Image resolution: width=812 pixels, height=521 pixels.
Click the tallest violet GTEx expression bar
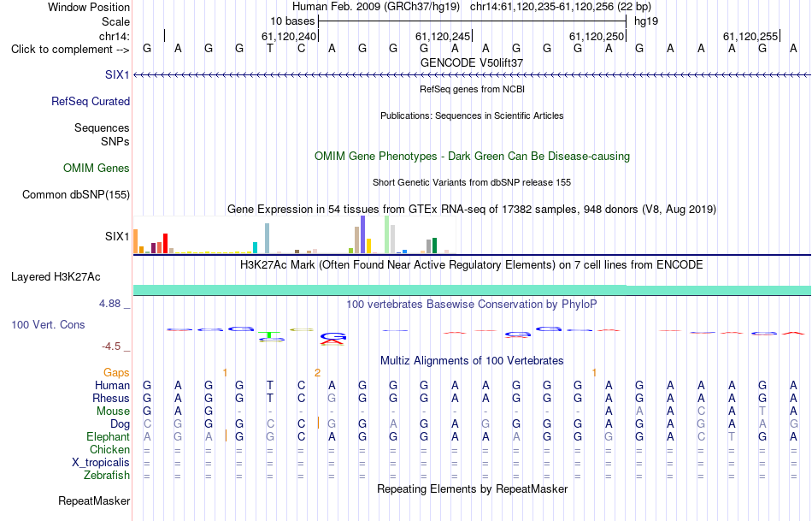click(x=363, y=234)
